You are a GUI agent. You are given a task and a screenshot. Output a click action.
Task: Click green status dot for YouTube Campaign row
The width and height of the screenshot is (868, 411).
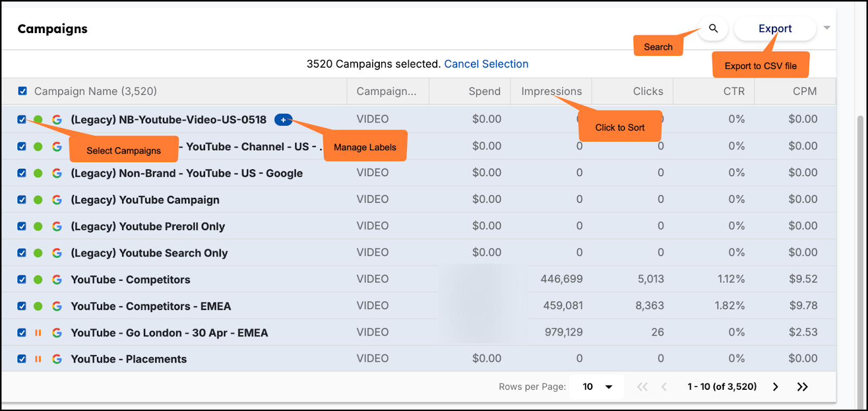(38, 200)
